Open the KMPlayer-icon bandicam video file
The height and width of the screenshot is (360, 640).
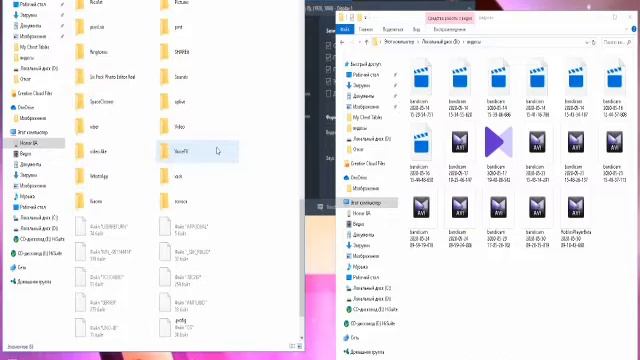click(498, 153)
